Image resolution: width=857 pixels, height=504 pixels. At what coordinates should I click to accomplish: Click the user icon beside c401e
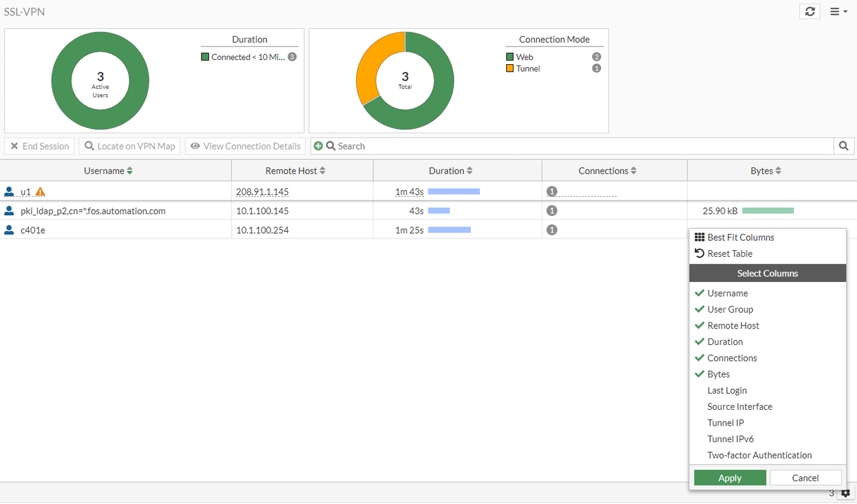click(x=9, y=229)
